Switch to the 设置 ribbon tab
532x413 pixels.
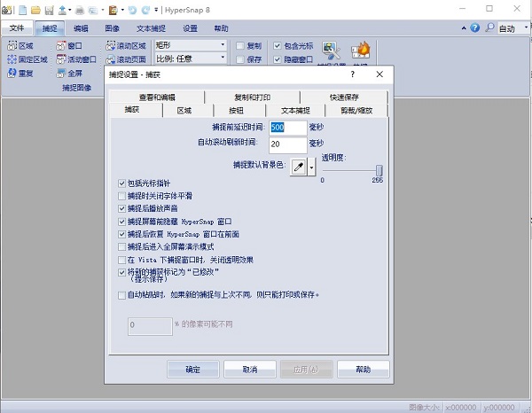[190, 28]
